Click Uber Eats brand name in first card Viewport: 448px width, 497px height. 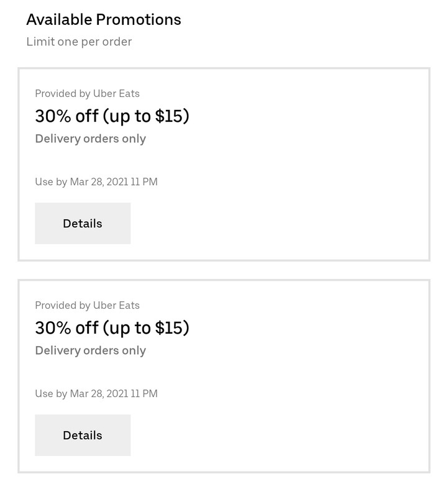coord(116,94)
